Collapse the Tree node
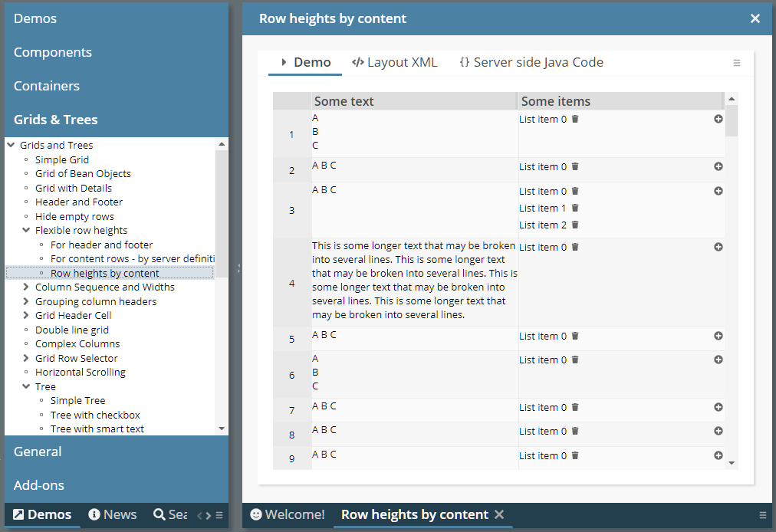The height and width of the screenshot is (532, 776). click(x=26, y=387)
